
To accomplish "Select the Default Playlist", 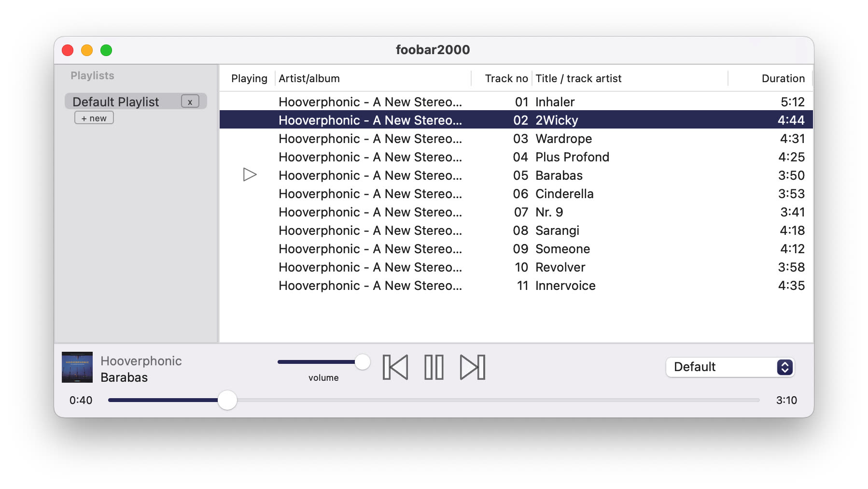I will coord(116,101).
